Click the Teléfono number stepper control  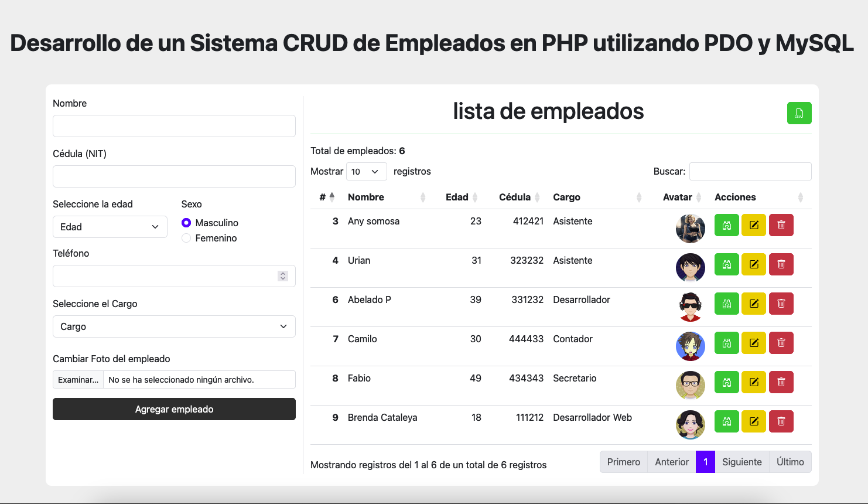(283, 275)
